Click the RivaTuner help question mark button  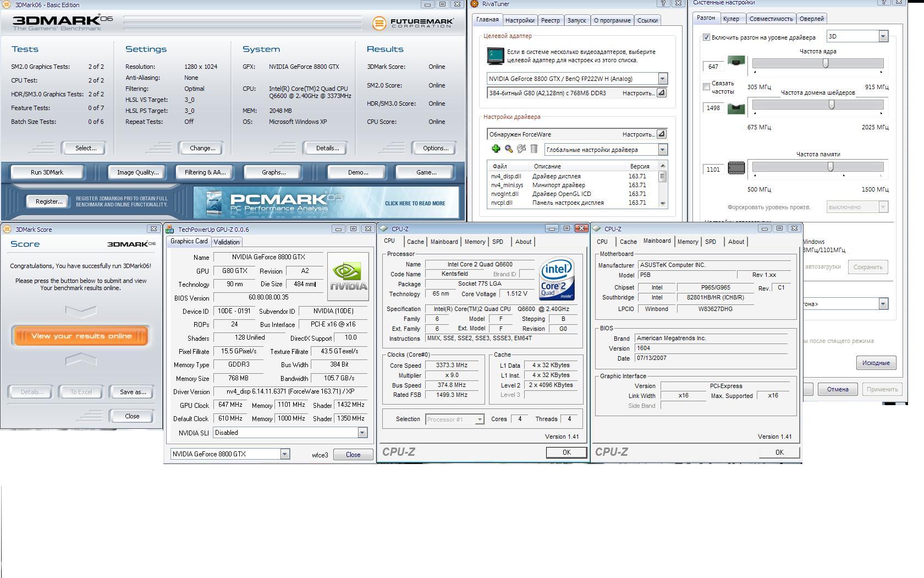tap(663, 3)
